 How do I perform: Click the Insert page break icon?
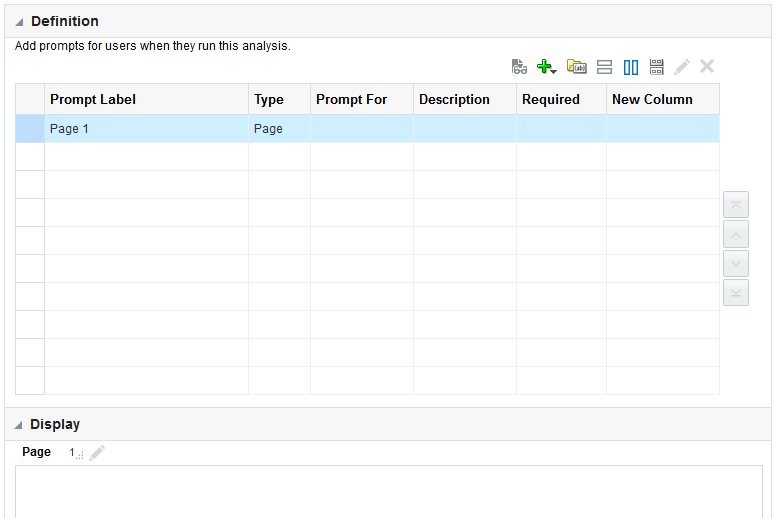tap(657, 67)
